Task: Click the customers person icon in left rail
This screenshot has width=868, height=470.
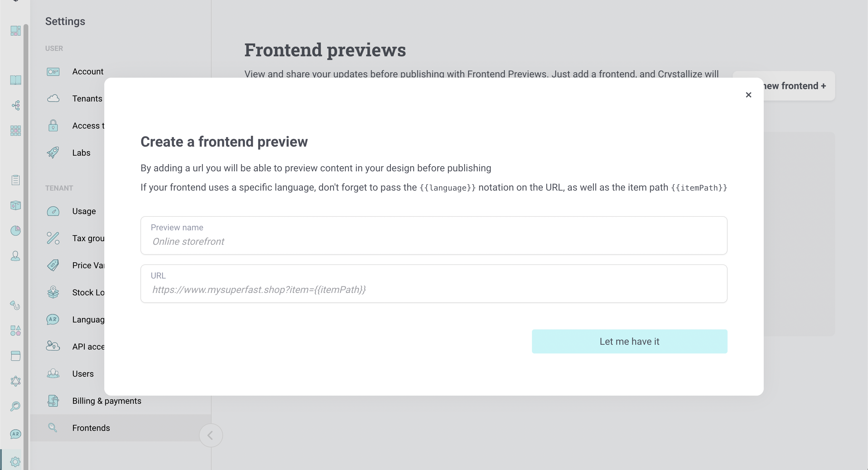Action: [x=15, y=256]
